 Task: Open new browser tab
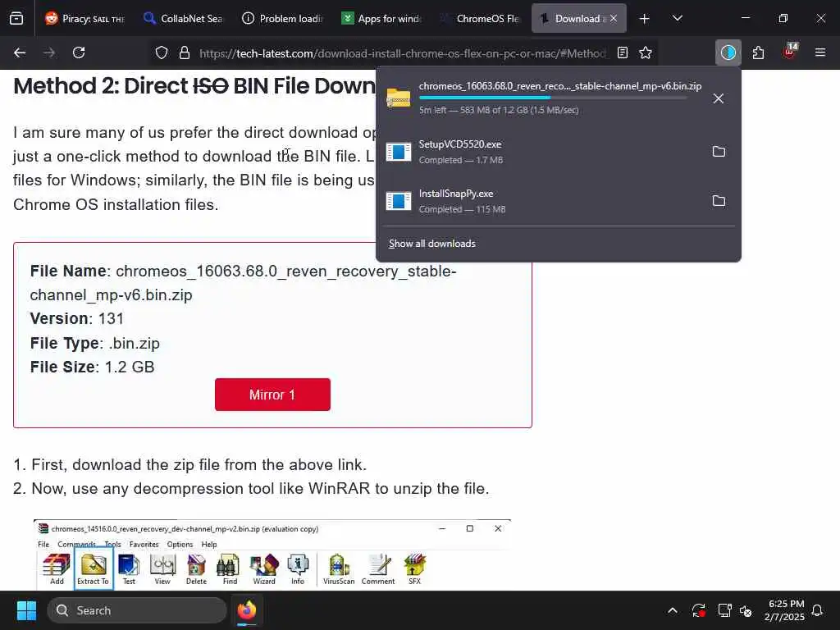pyautogui.click(x=645, y=19)
